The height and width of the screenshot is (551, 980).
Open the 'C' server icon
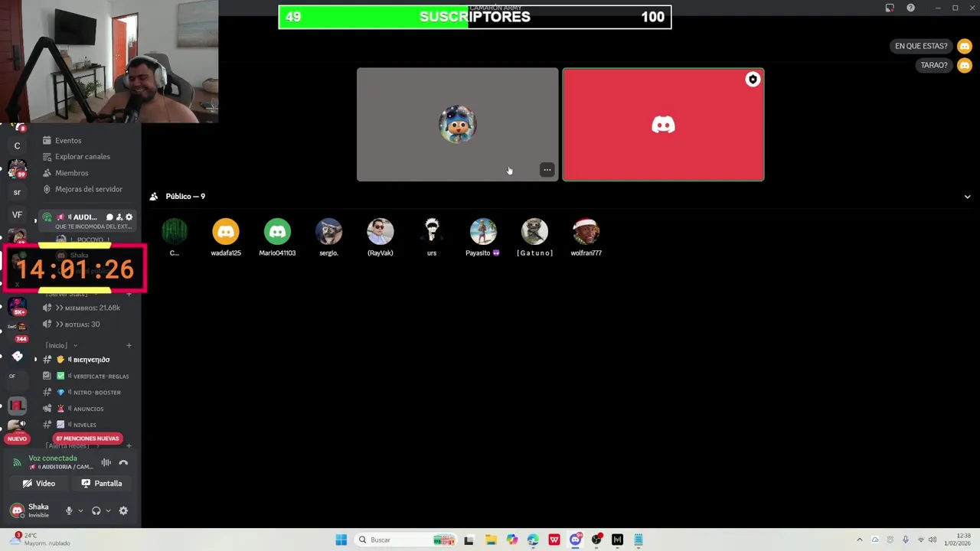17,145
